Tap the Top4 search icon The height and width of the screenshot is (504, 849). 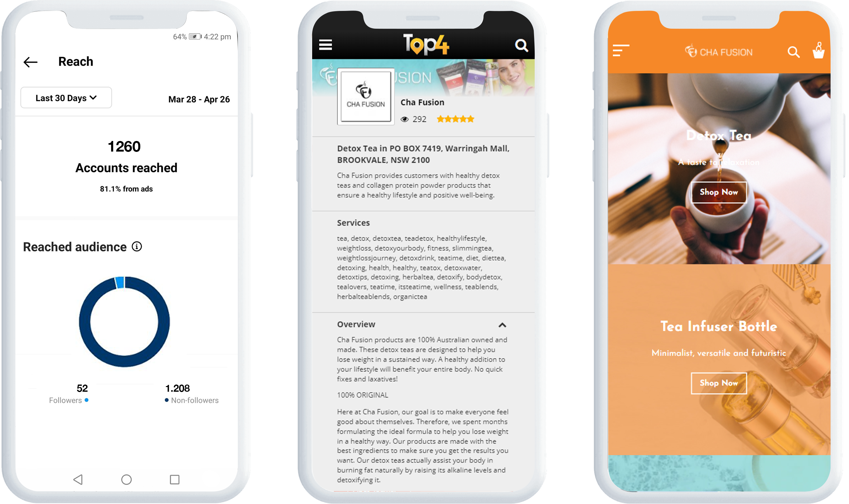tap(520, 44)
